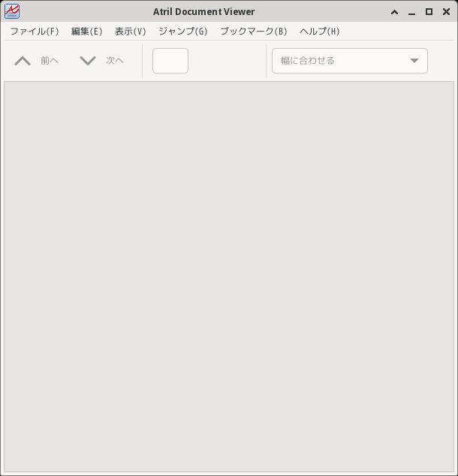Screen dimensions: 458x476
Task: Open the ファイル(F) menu
Action: pos(35,32)
